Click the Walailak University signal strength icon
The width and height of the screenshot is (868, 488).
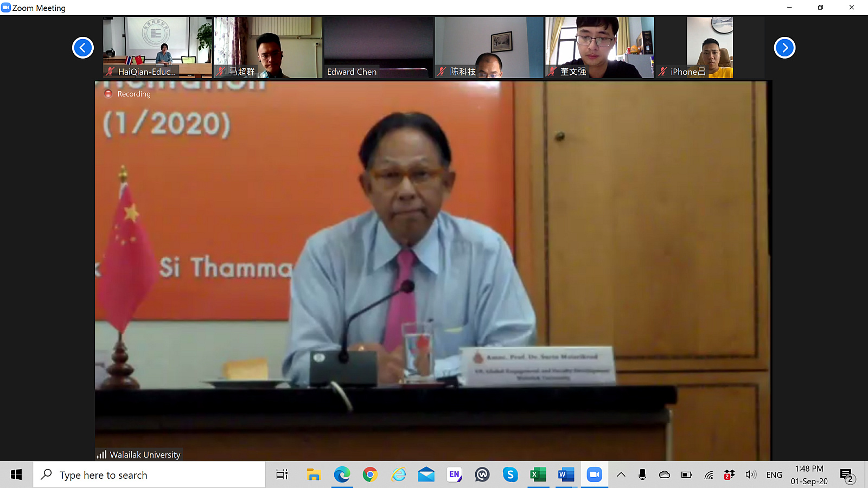coord(101,454)
